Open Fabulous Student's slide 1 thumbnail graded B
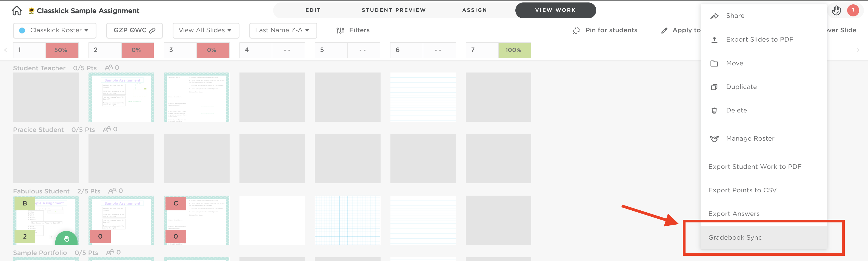 point(46,220)
